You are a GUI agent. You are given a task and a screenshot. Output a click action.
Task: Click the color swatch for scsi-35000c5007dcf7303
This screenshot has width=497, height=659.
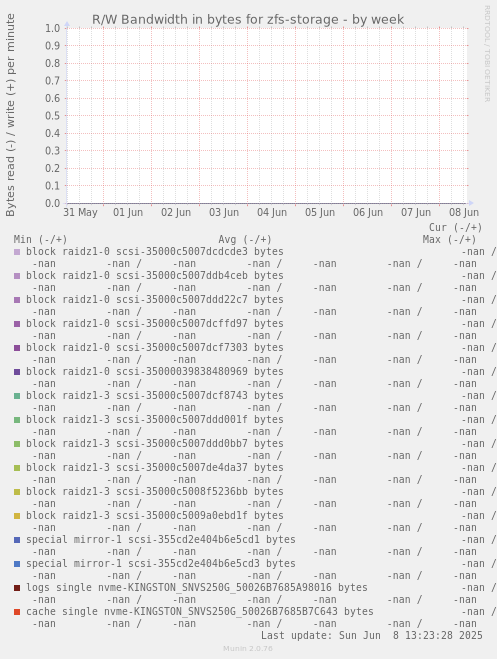pyautogui.click(x=17, y=348)
